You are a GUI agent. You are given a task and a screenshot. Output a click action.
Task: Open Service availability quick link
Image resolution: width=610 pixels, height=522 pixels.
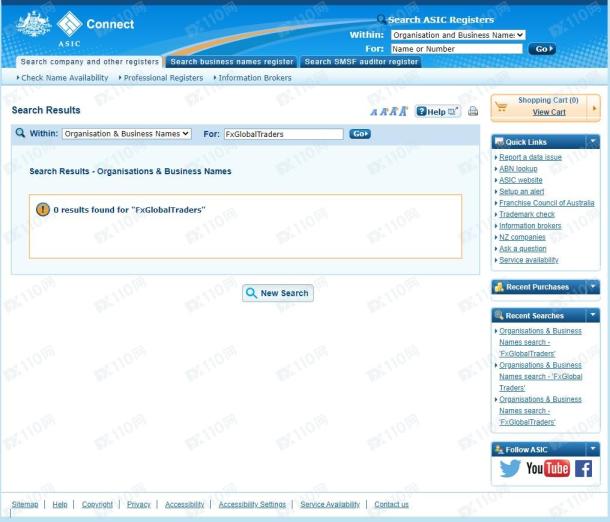pyautogui.click(x=529, y=259)
